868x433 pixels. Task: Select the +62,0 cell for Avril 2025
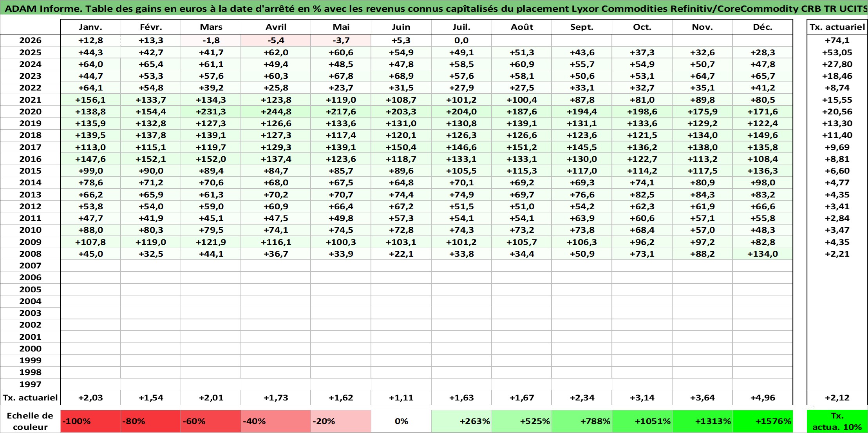tap(276, 53)
